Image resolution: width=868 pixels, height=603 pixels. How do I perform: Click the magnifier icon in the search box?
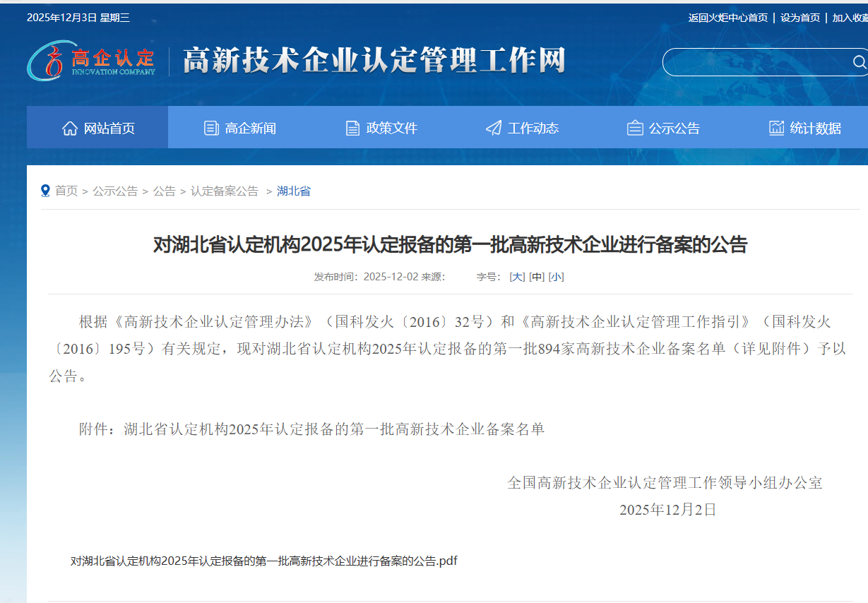[859, 62]
